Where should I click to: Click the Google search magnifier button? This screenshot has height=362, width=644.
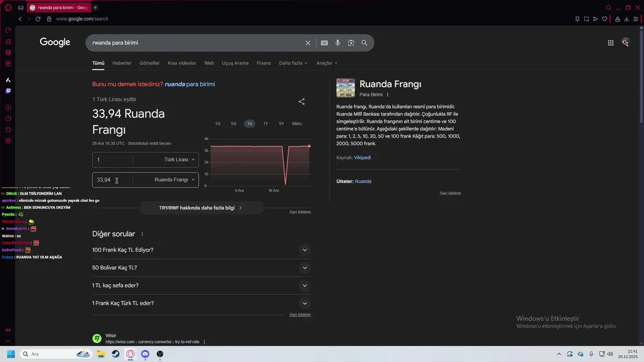pos(364,43)
